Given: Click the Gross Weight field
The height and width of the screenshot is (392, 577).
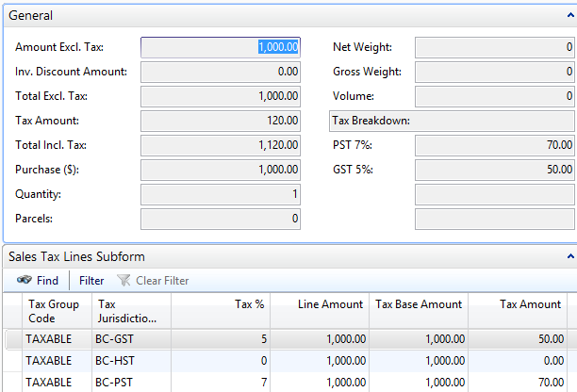Looking at the screenshot, I should click(x=495, y=72).
